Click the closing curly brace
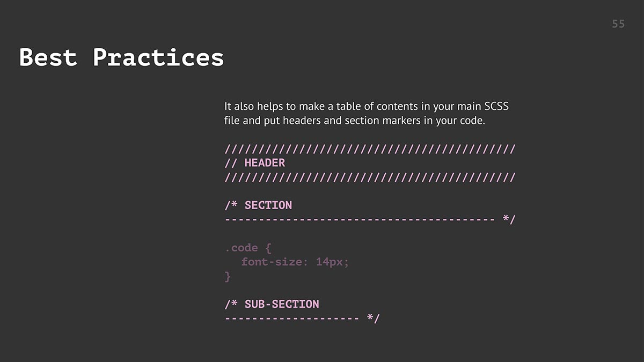 tap(228, 276)
